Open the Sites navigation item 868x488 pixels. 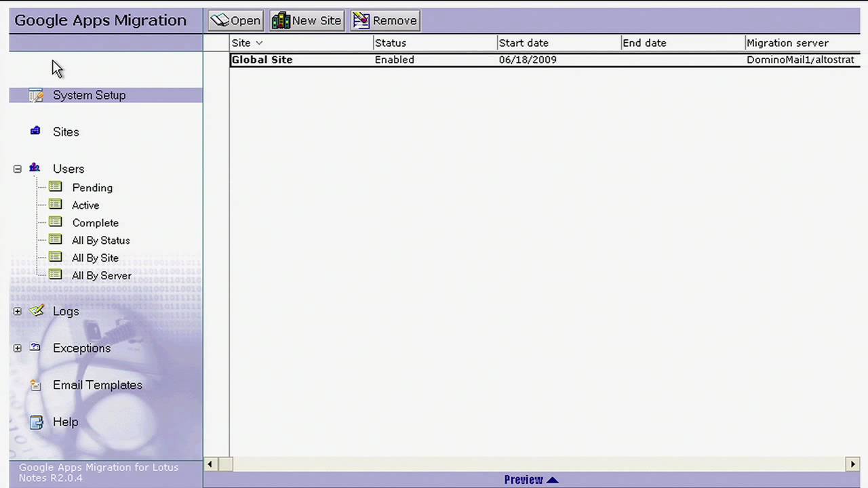[66, 132]
